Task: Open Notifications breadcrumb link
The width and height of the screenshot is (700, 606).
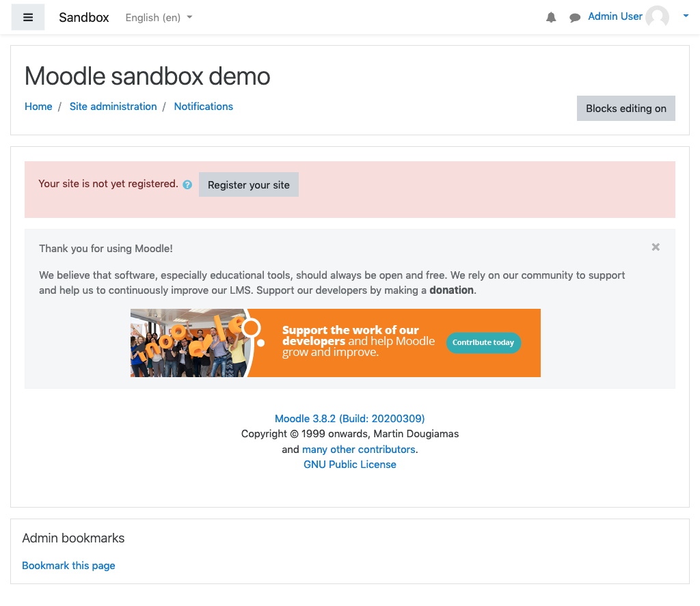Action: (x=204, y=107)
